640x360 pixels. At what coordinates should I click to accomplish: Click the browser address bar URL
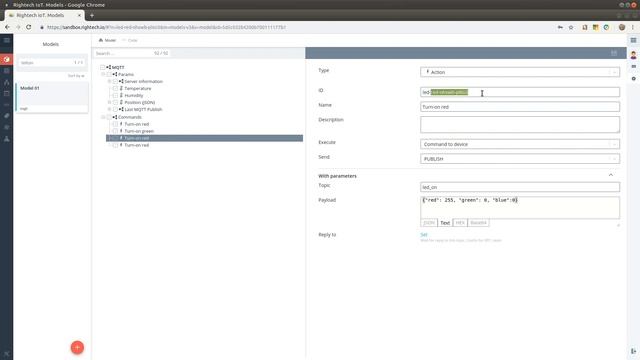point(166,27)
